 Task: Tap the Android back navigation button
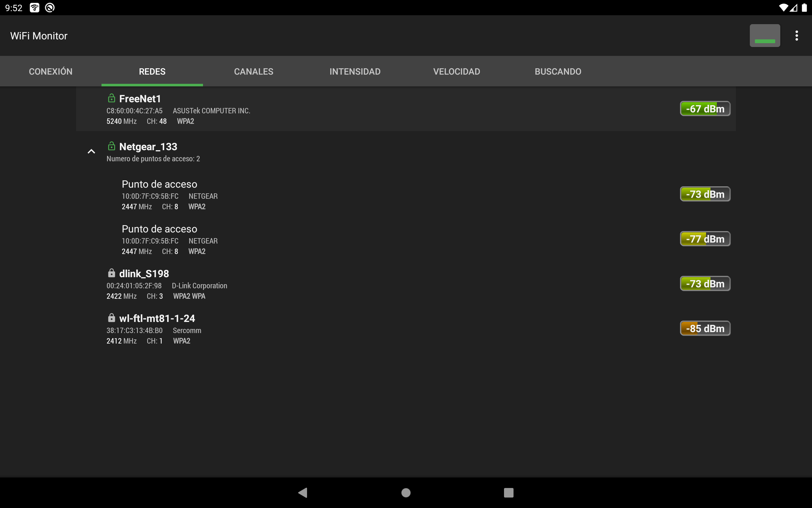[303, 492]
